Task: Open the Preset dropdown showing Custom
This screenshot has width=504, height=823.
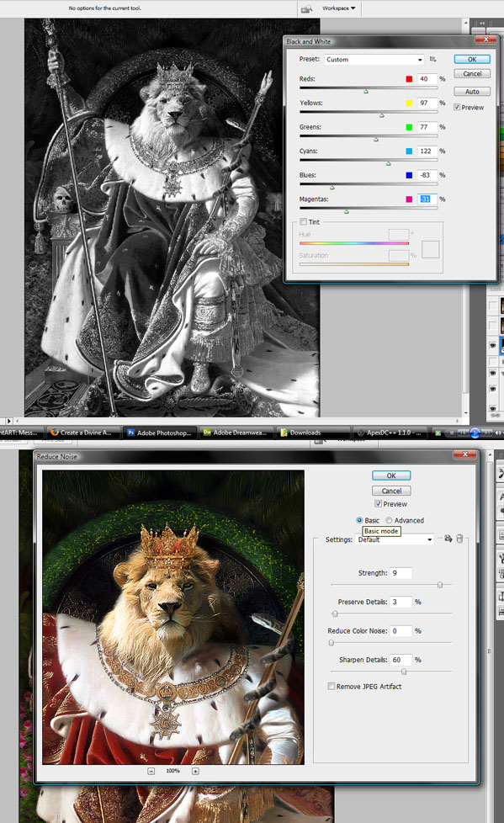Action: pos(374,59)
